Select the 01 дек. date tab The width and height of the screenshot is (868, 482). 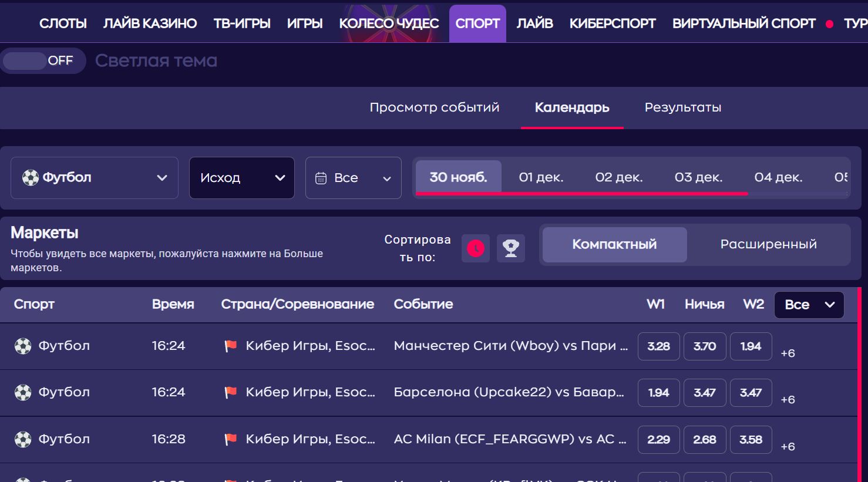(x=541, y=177)
